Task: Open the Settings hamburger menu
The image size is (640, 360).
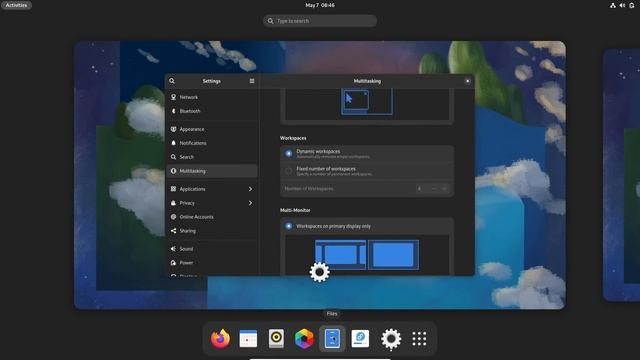Action: [252, 81]
